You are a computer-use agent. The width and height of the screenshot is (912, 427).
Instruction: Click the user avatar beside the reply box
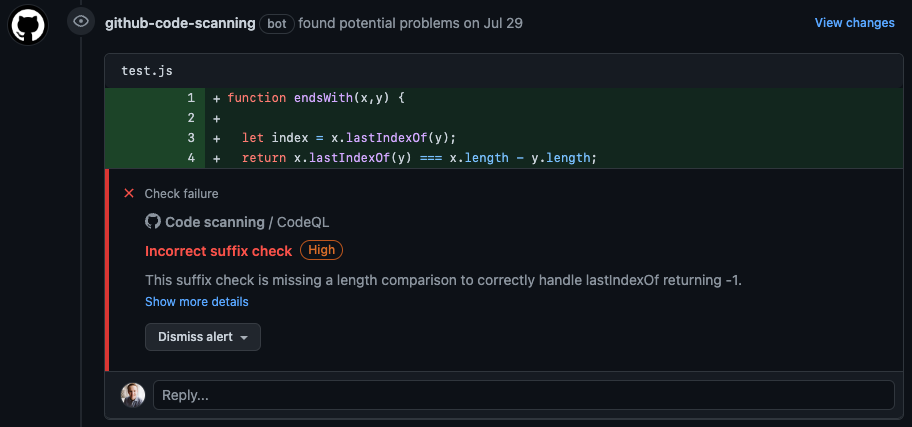pyautogui.click(x=133, y=394)
